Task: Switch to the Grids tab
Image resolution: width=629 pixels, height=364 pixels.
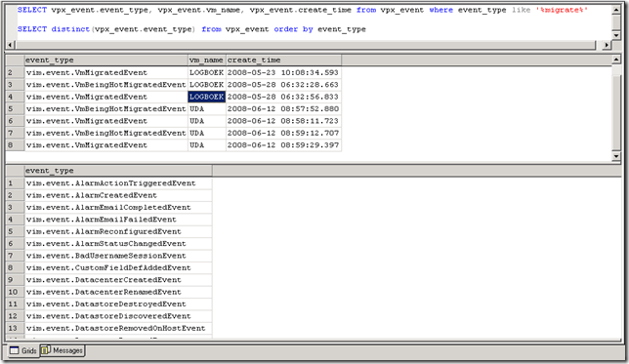Action: tap(22, 350)
